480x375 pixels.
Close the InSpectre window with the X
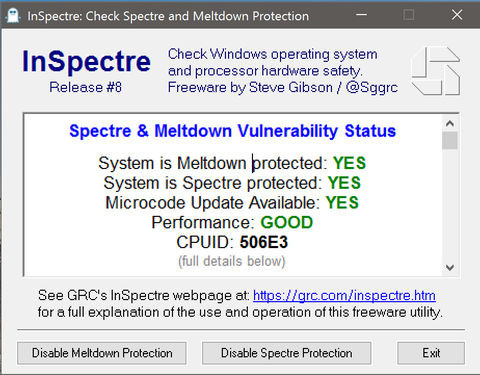[457, 15]
